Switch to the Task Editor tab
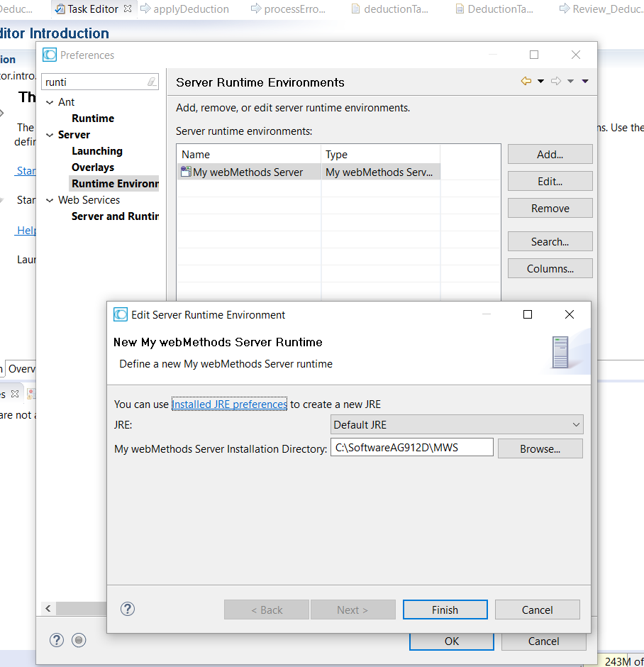This screenshot has height=667, width=644. click(x=93, y=9)
